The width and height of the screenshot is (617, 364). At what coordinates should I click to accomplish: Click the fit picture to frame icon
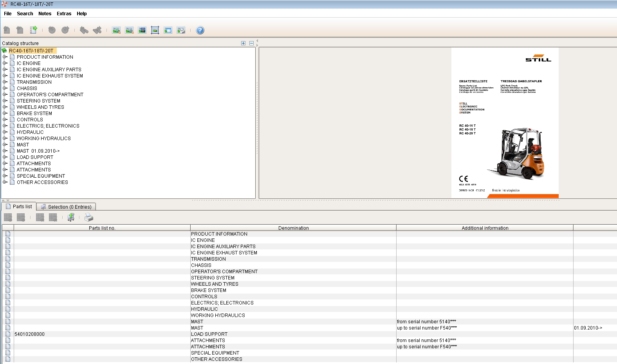(x=155, y=30)
